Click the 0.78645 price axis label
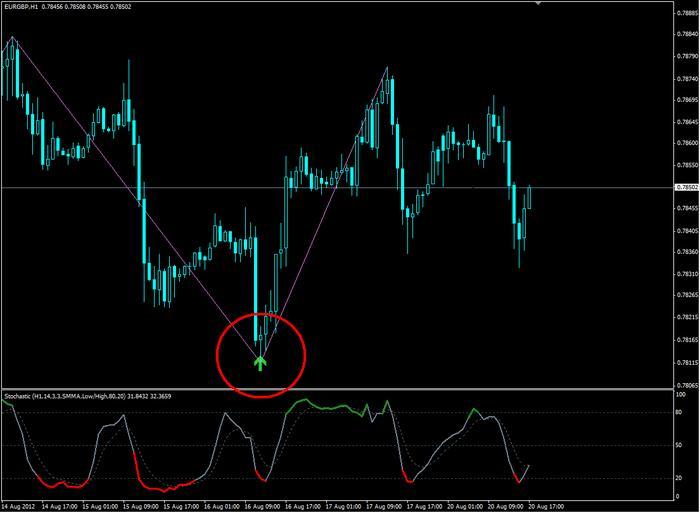The height and width of the screenshot is (513, 700). coord(688,121)
